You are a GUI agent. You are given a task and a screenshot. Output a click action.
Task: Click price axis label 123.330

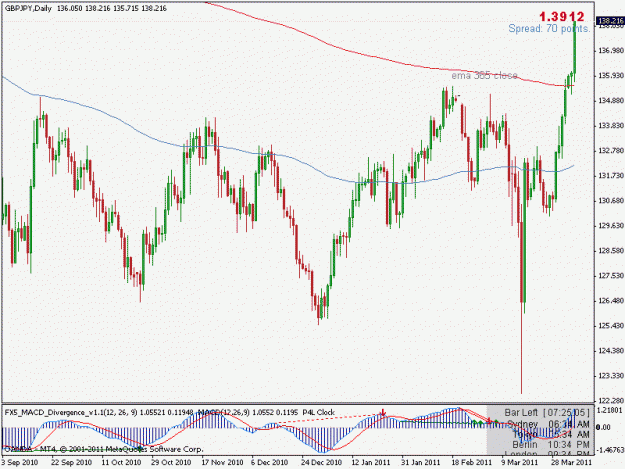point(611,376)
